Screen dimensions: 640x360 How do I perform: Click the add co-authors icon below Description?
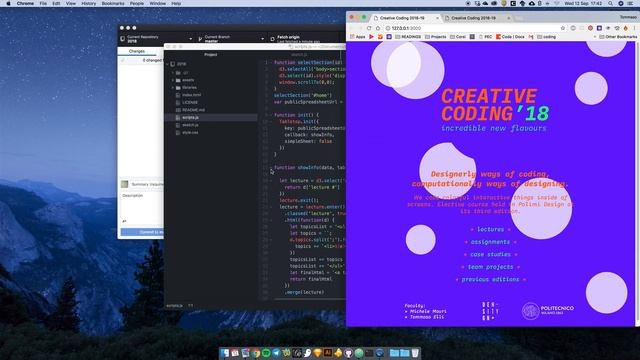[x=124, y=221]
